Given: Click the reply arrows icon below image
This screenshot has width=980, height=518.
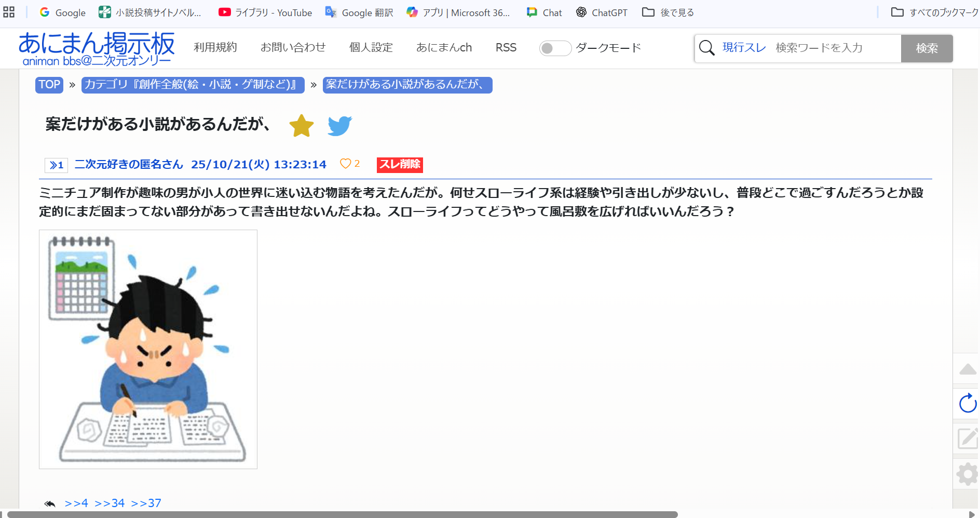Looking at the screenshot, I should 50,503.
